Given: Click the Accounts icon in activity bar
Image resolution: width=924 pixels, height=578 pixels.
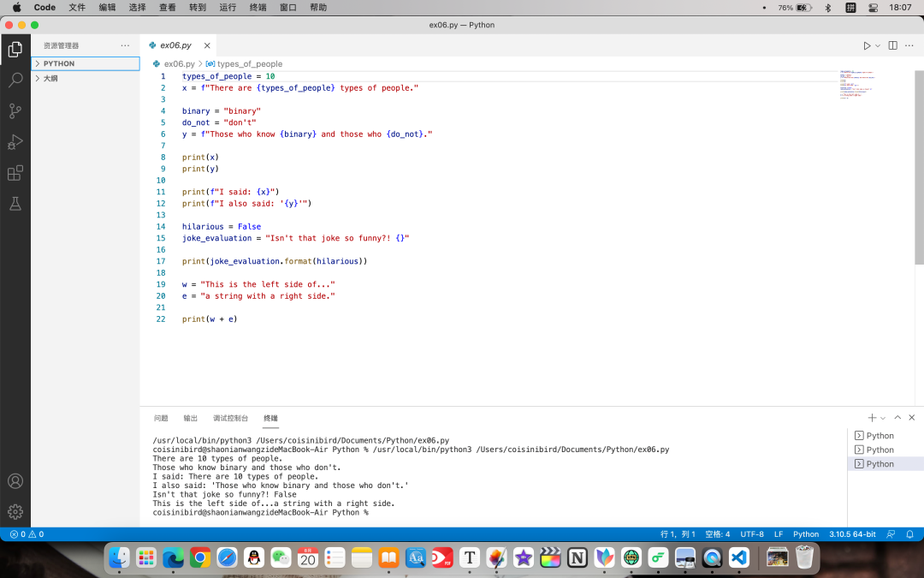Looking at the screenshot, I should point(15,481).
